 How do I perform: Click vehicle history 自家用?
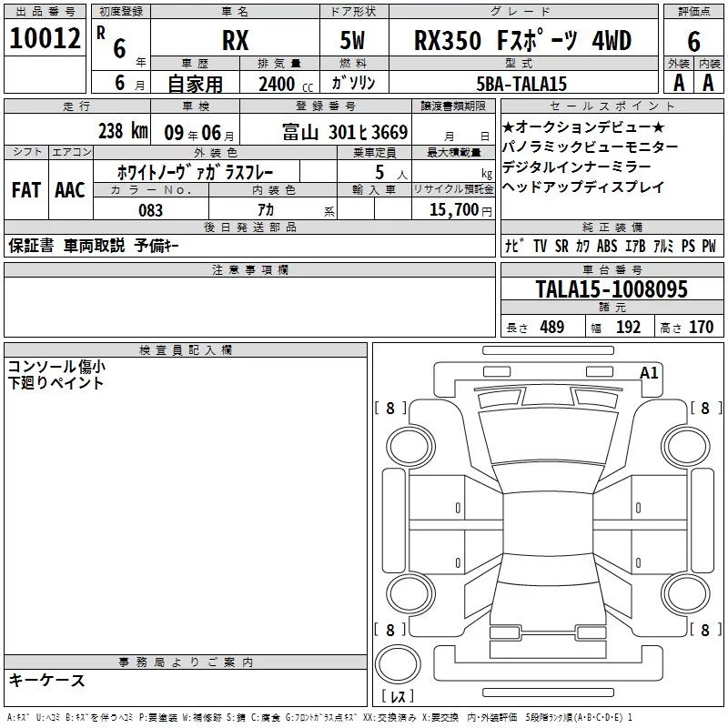coord(195,84)
